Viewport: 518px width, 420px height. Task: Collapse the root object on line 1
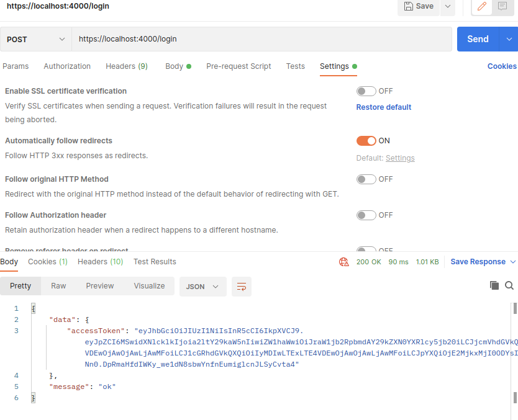coord(34,308)
